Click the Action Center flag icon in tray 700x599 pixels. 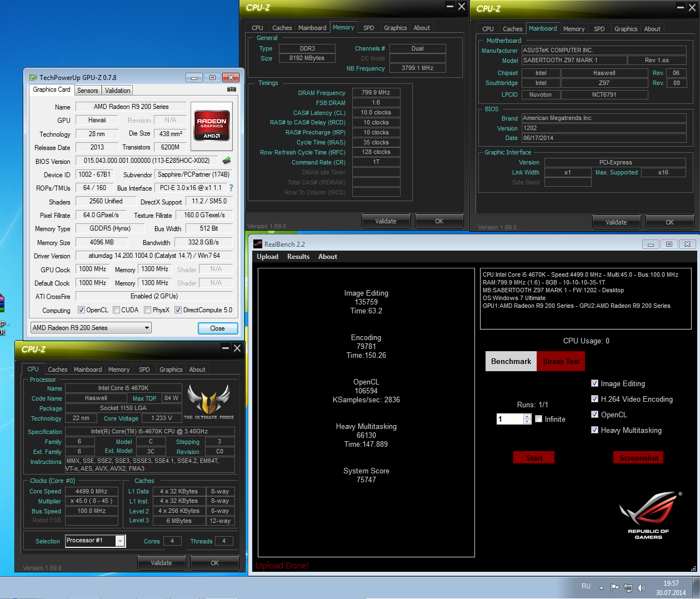click(x=614, y=587)
